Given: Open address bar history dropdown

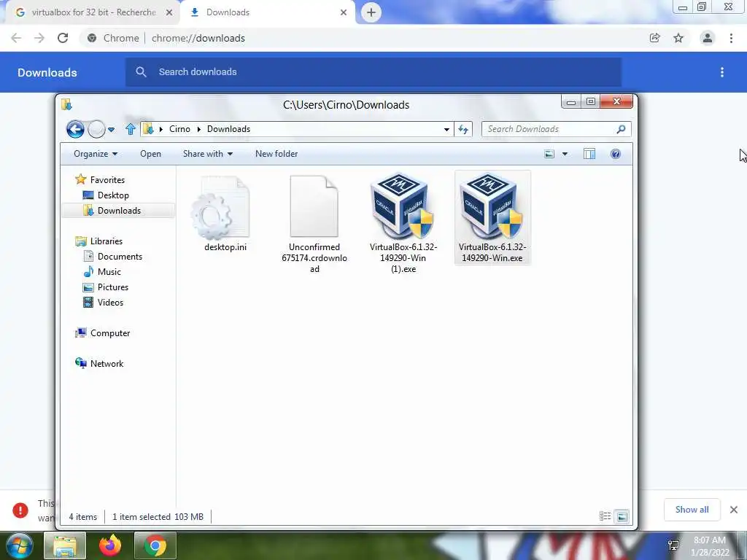Looking at the screenshot, I should [446, 129].
